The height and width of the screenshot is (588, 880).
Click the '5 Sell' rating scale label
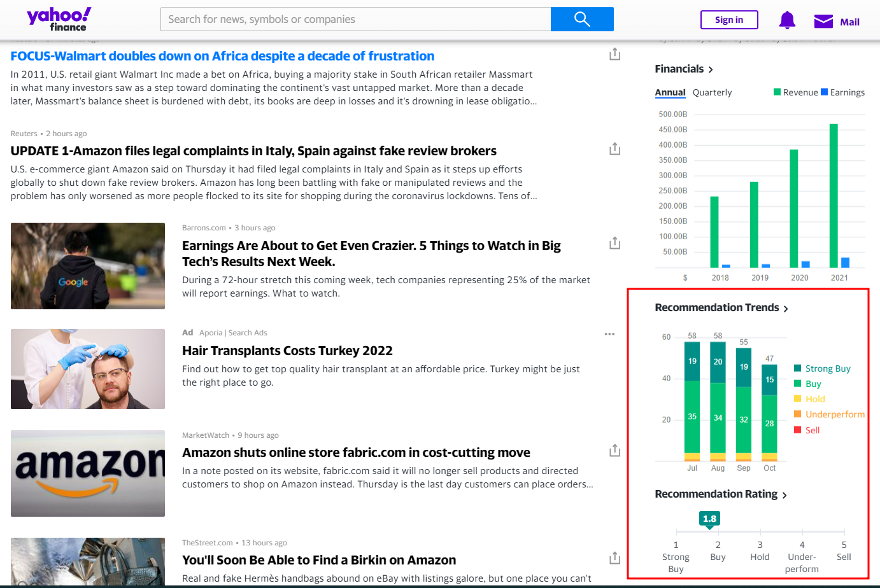point(844,551)
